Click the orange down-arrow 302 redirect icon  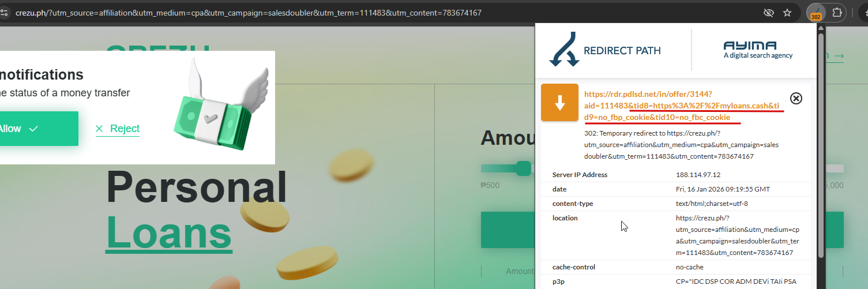559,103
